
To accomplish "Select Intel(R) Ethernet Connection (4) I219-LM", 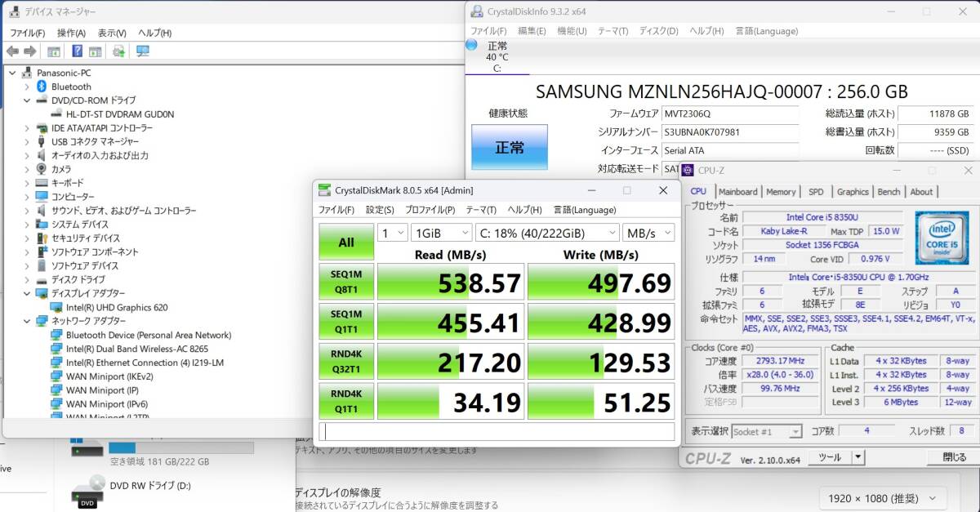I will tap(145, 363).
